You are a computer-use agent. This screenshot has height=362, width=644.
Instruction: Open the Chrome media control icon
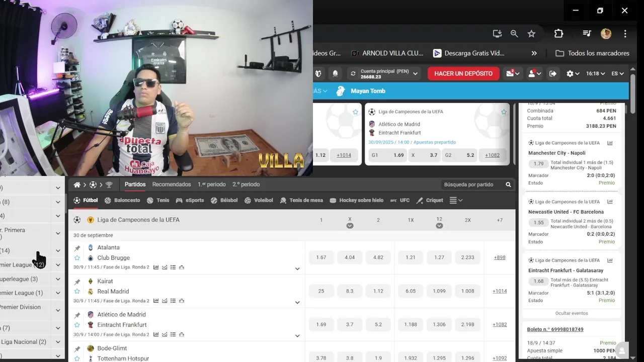[587, 34]
